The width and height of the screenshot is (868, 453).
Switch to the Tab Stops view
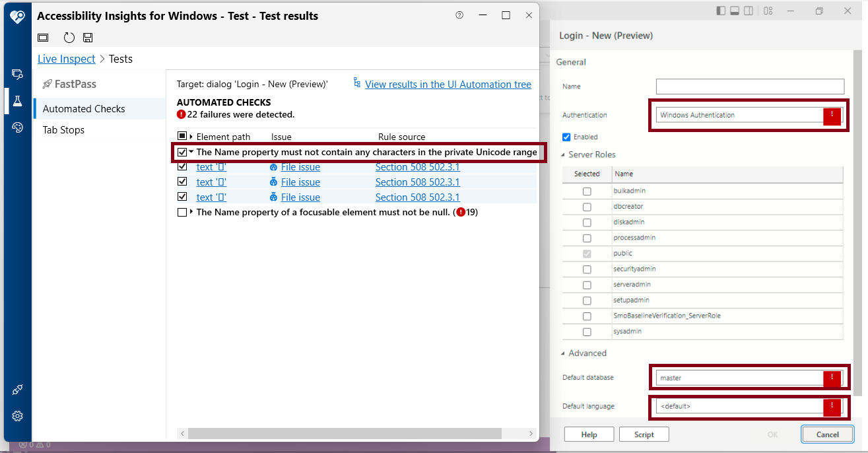click(x=63, y=129)
